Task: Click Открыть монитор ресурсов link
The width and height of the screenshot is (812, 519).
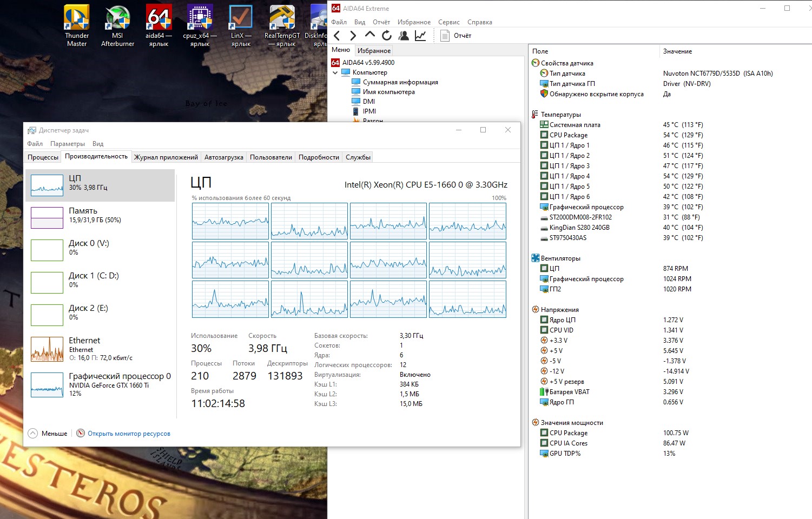Action: click(129, 434)
